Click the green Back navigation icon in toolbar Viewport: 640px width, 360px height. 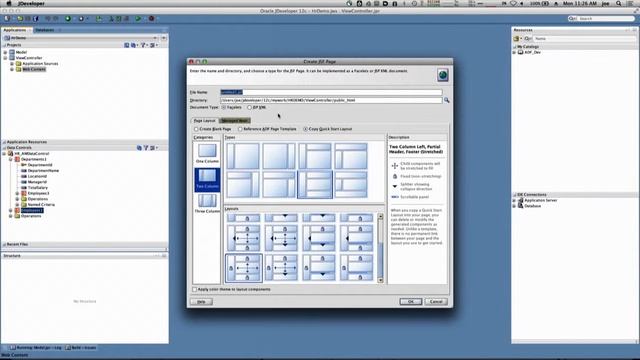[68, 19]
